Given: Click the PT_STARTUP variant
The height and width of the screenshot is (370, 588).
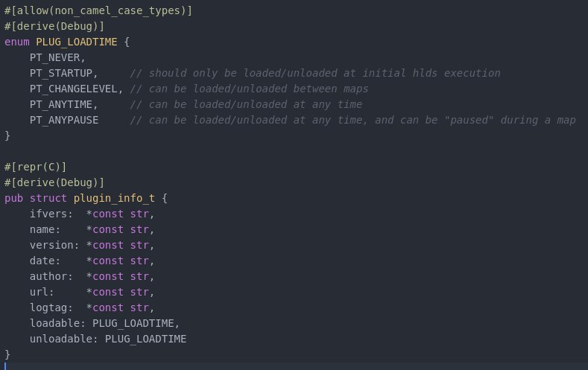Looking at the screenshot, I should point(61,73).
